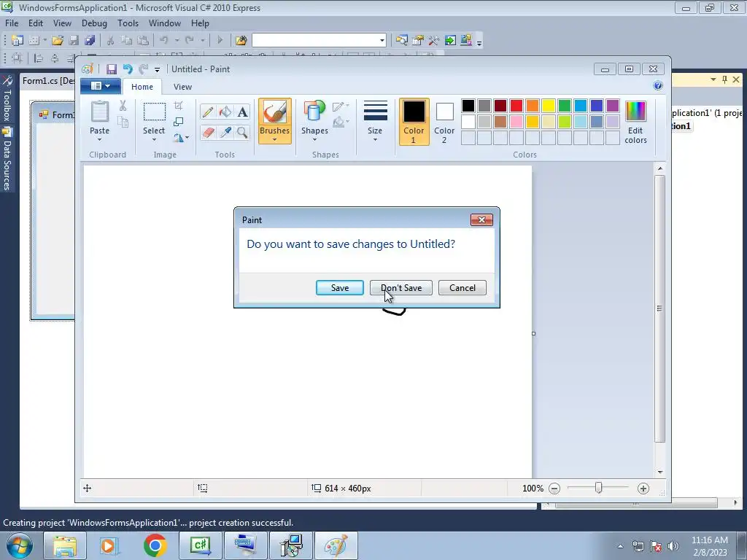Open the shape Outline dropdown
747x560 pixels.
pyautogui.click(x=341, y=106)
